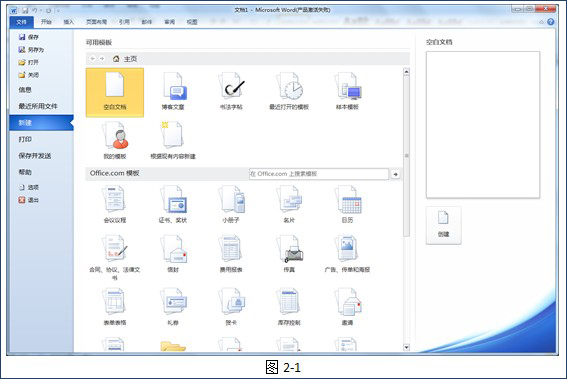Switch to the 开始 Home tab
The image size is (567, 379).
(x=46, y=22)
